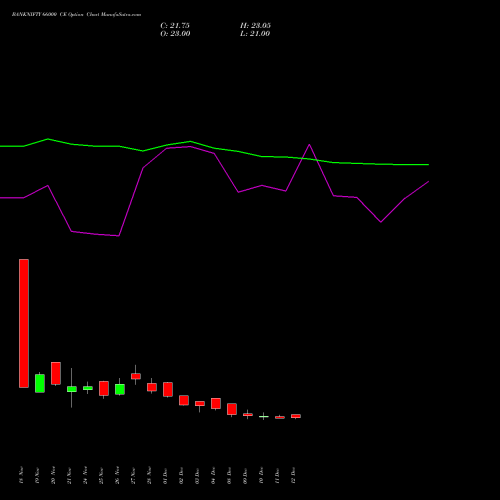Select the small red candle for 11 Dec
The height and width of the screenshot is (500, 500).
(280, 417)
